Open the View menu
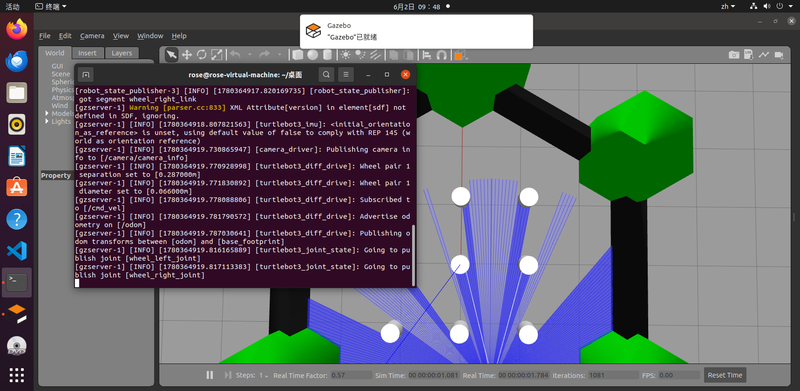This screenshot has width=800, height=391. [x=121, y=36]
